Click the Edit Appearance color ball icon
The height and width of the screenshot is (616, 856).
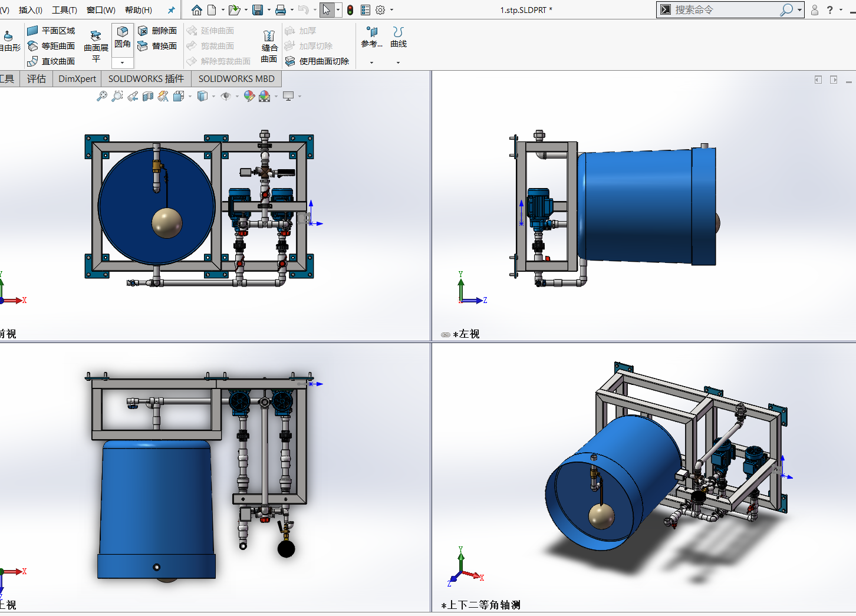(249, 96)
